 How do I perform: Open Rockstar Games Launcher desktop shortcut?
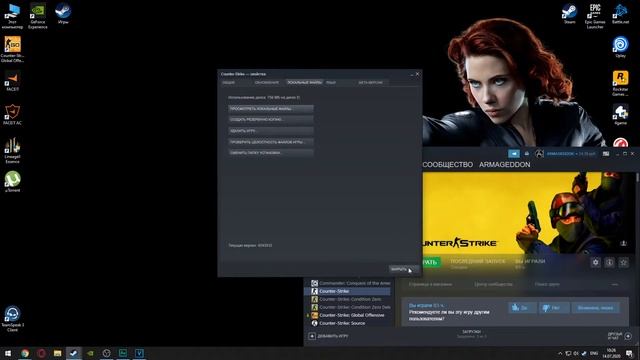click(x=620, y=83)
